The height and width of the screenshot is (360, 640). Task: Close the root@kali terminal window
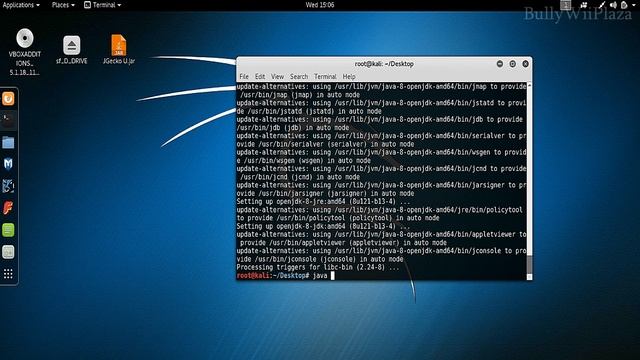pos(525,64)
